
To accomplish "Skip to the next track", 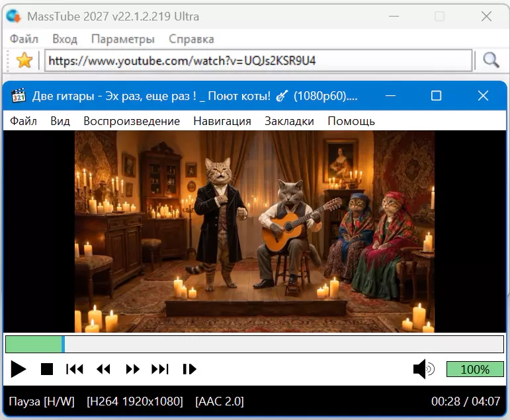I will tap(160, 369).
